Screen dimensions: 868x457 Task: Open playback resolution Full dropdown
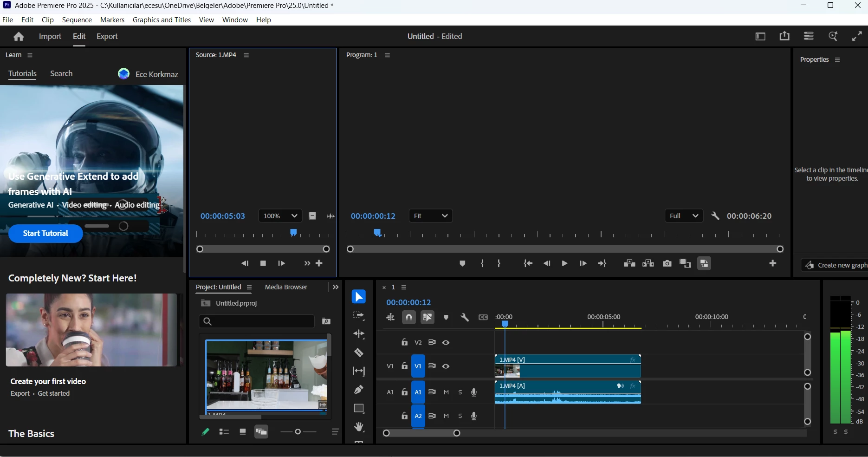pos(684,216)
